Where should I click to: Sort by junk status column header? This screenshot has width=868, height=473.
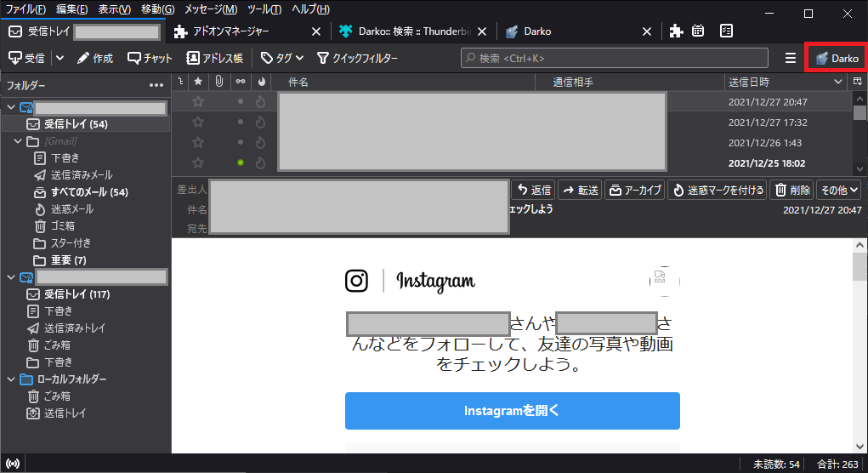click(261, 82)
